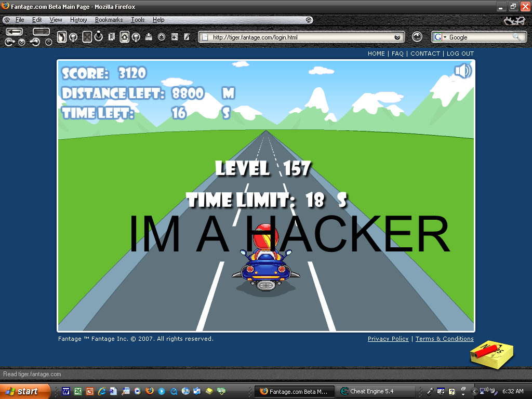
Task: Open the forward history dropdown arrow
Action: [x=49, y=43]
